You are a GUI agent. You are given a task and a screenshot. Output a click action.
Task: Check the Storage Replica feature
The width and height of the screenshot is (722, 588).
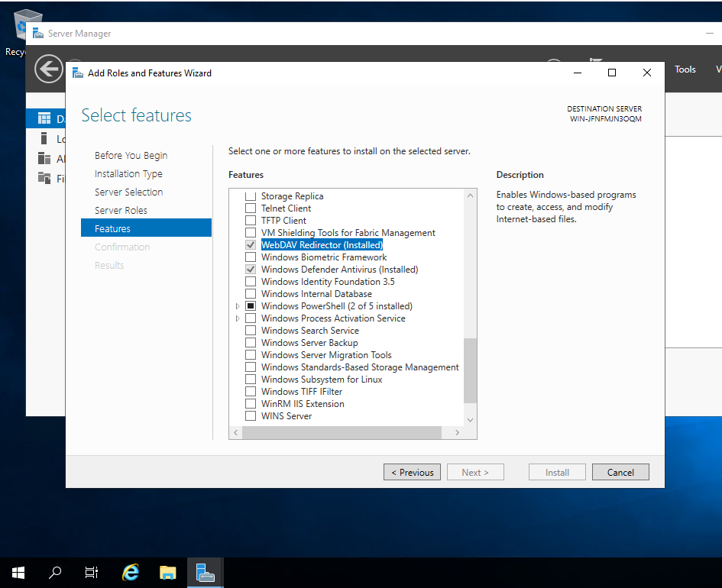coord(251,196)
